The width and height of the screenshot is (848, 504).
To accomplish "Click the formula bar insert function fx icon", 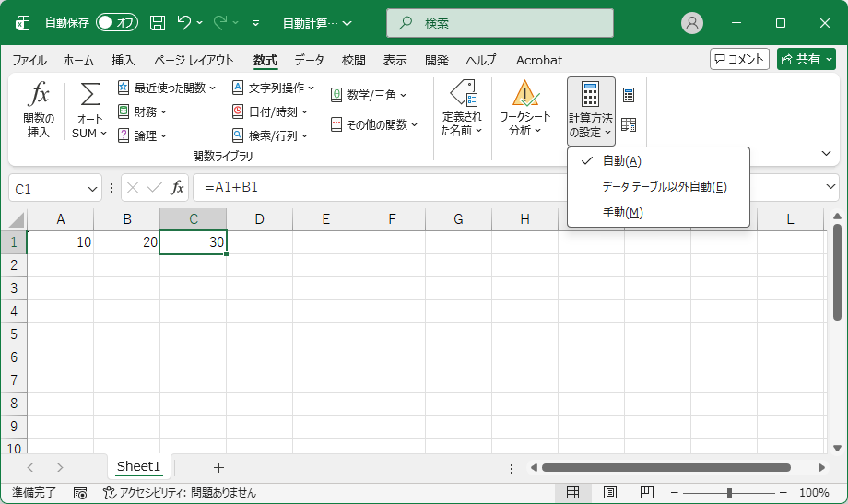I will (177, 188).
